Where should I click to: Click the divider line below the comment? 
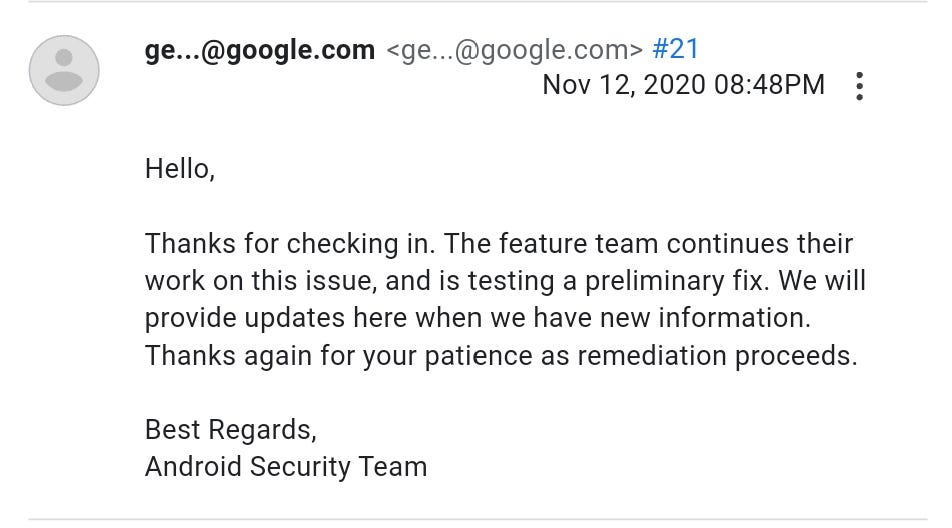coord(477,519)
